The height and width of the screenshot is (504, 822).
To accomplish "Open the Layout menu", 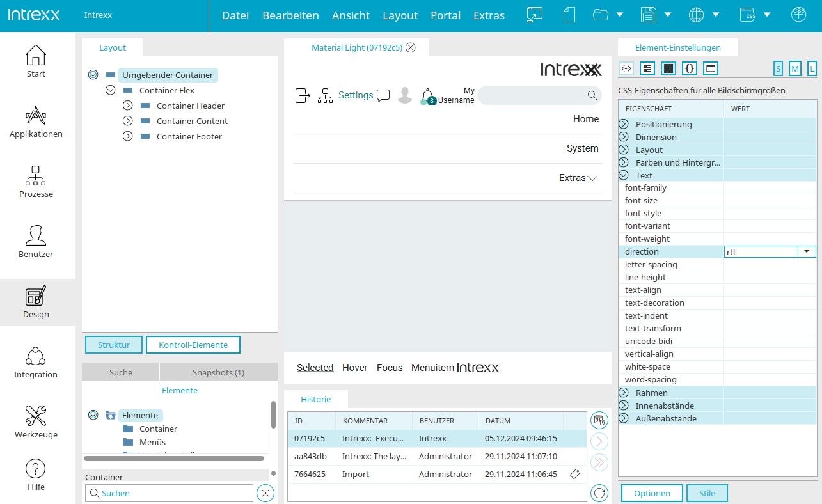I will 400,15.
